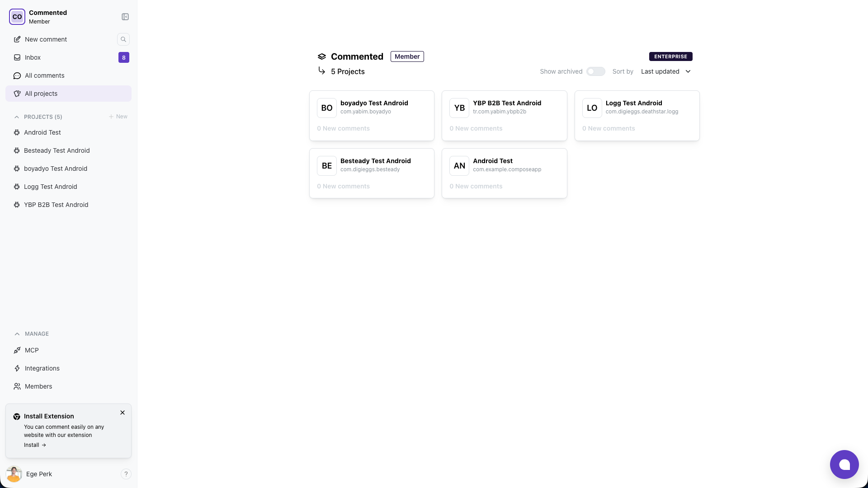
Task: Click the 5 Projects count label
Action: coord(348,71)
